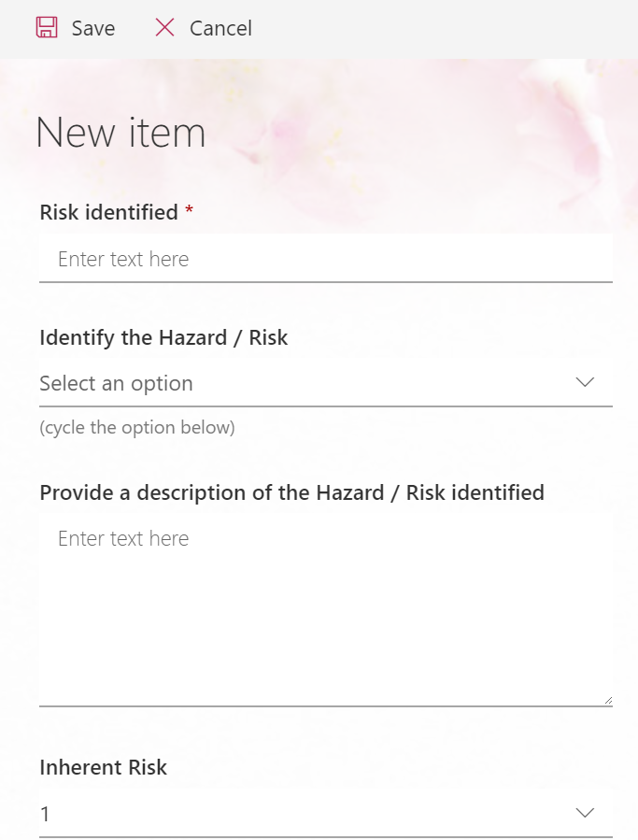
Task: Click the Risk identified field label
Action: tap(108, 212)
